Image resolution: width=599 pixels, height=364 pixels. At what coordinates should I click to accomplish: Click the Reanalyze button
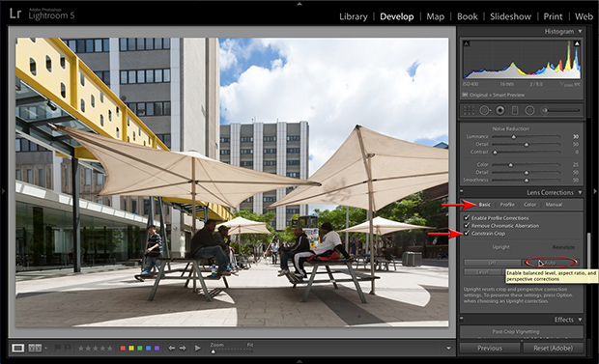563,247
